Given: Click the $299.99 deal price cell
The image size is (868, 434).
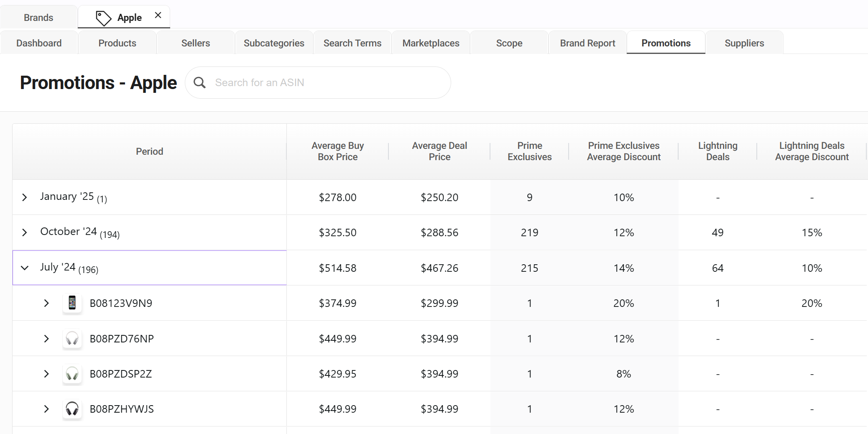Looking at the screenshot, I should click(x=439, y=303).
